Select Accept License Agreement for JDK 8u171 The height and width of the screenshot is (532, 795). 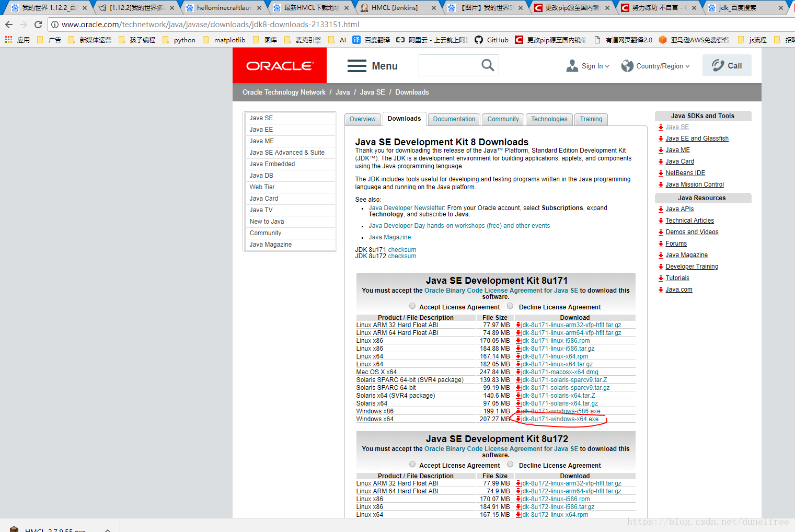[x=412, y=306]
